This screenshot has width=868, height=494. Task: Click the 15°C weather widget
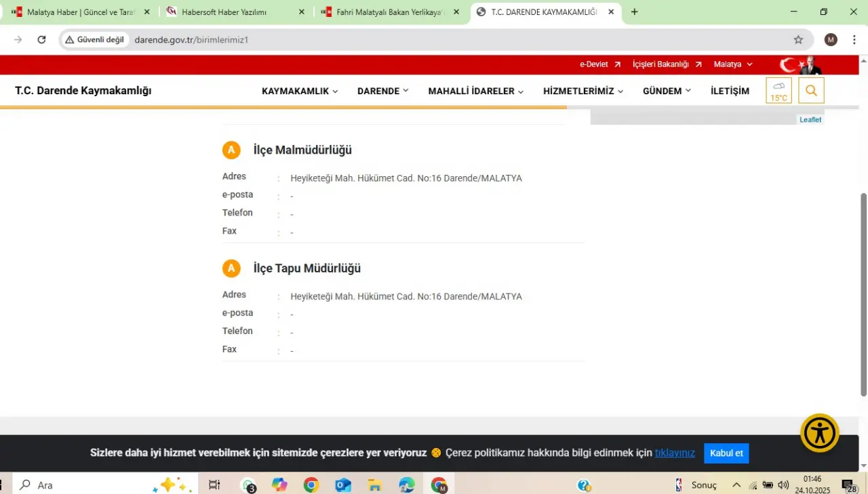click(x=778, y=91)
